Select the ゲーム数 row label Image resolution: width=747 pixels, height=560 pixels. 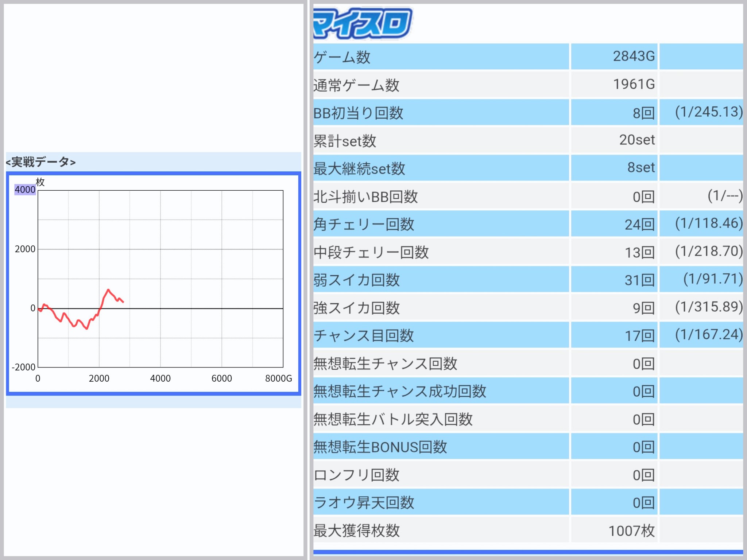[x=342, y=57]
